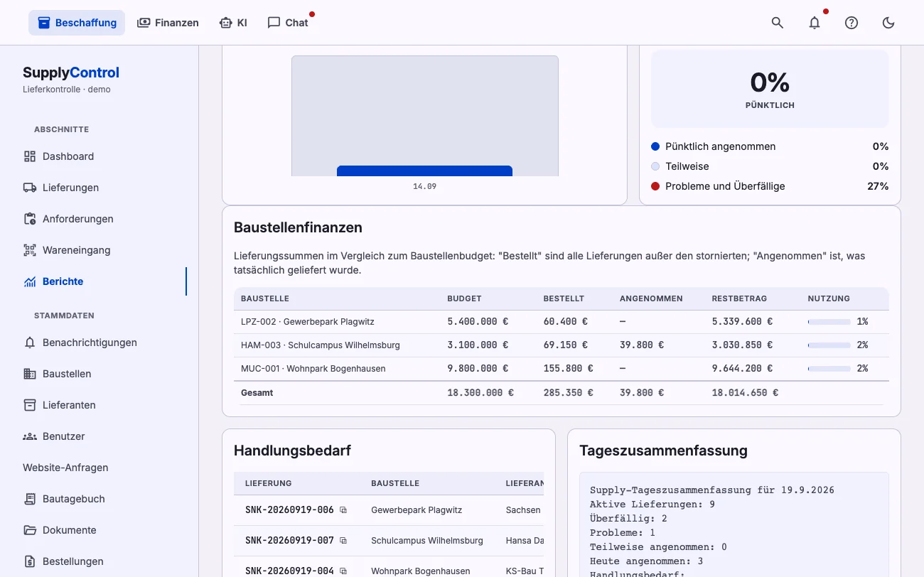This screenshot has width=924, height=577.
Task: Open notifications bell in top bar
Action: 815,23
